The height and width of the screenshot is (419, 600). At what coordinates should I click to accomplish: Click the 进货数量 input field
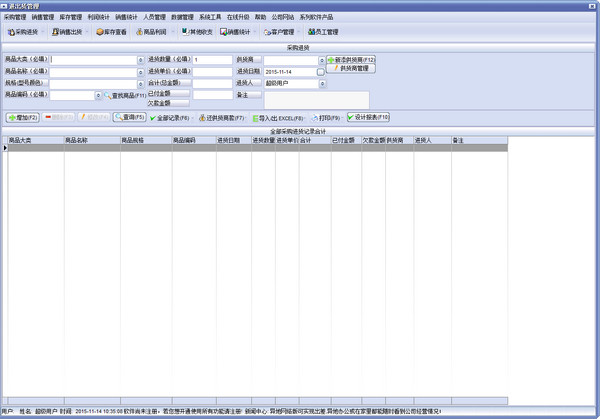click(212, 60)
